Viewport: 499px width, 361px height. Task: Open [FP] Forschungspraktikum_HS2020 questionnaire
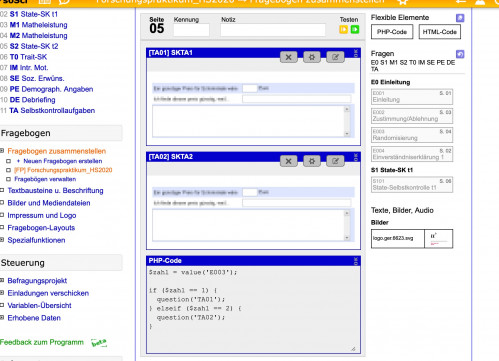(x=63, y=170)
